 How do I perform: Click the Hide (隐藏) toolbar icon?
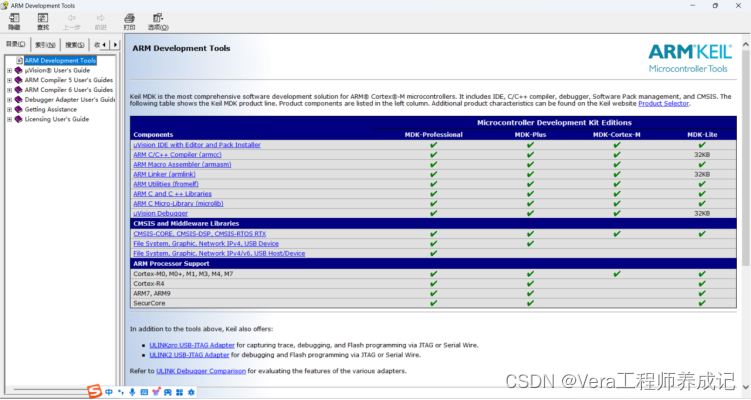coord(14,21)
